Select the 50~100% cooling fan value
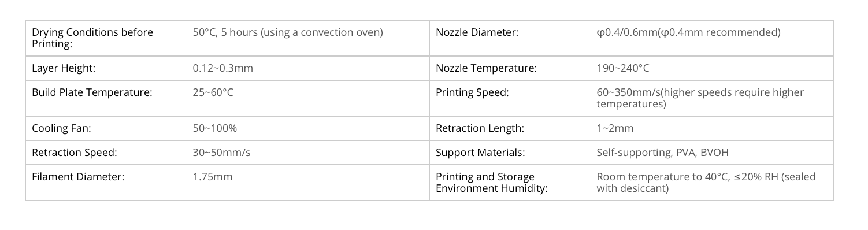868x230 pixels. pos(214,128)
